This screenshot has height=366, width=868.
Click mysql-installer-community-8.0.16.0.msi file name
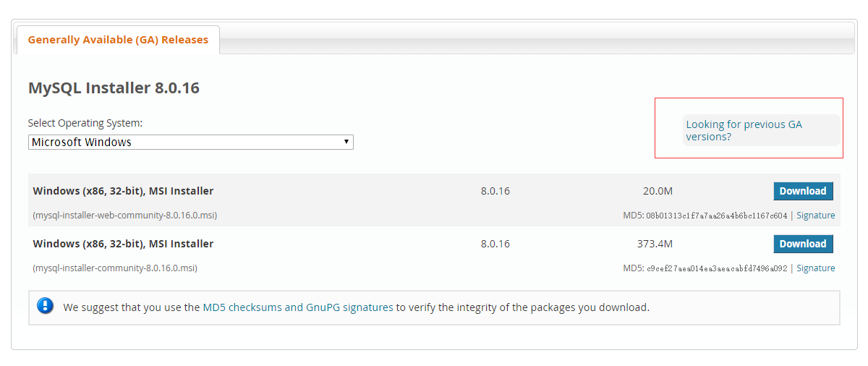(115, 268)
